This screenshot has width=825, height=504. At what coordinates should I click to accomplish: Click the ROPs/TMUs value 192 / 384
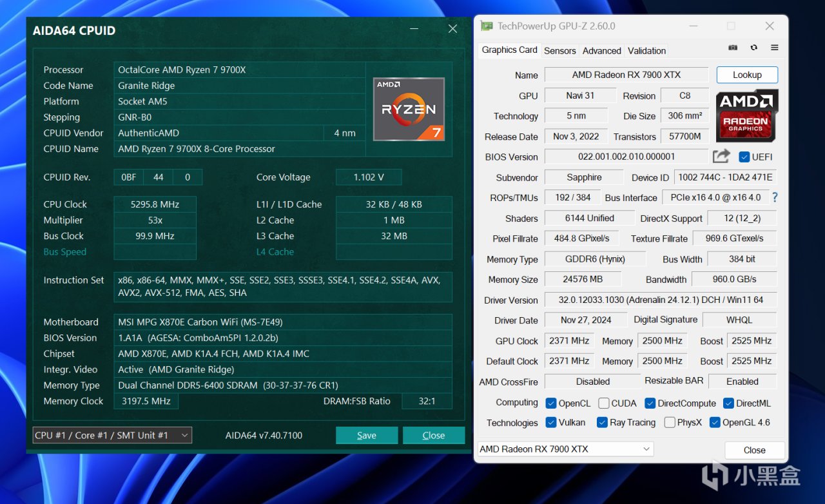(x=573, y=197)
